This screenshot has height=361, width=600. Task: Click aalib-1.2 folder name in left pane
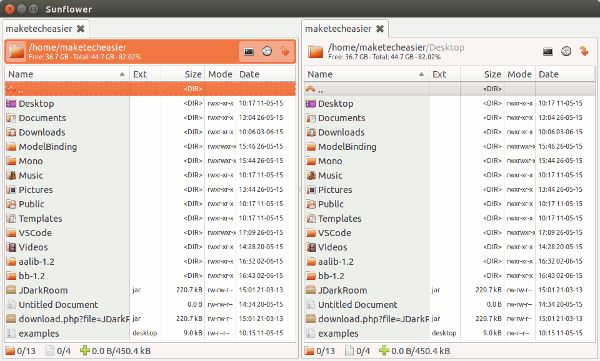coord(36,261)
